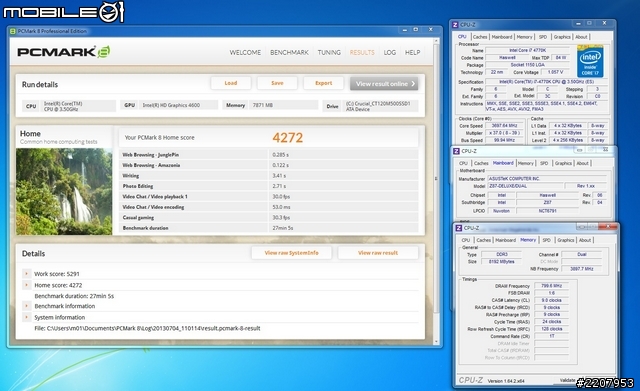Viewport: 640px width, 391px height.
Task: Select CPU tab in bottom CPU-Z window
Action: click(466, 240)
